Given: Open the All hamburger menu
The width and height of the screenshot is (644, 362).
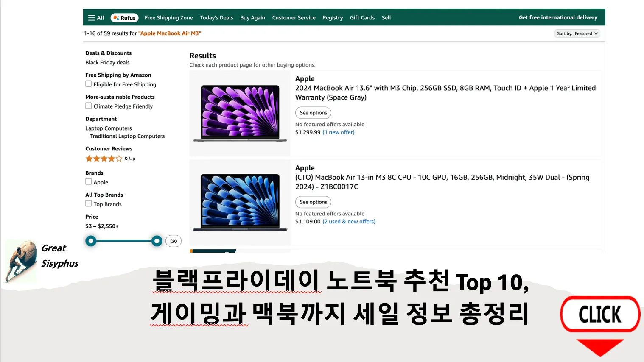Looking at the screenshot, I should (96, 17).
